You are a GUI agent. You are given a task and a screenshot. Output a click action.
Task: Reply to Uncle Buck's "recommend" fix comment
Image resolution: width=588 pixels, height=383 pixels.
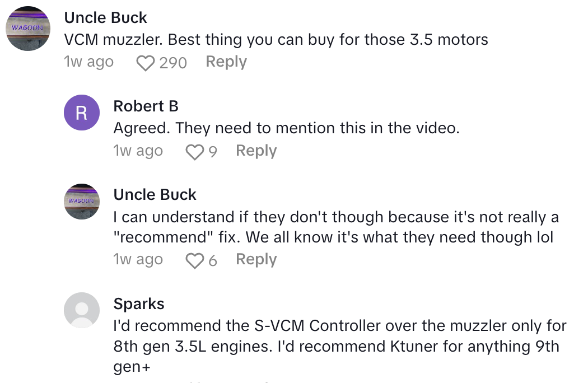tap(256, 259)
